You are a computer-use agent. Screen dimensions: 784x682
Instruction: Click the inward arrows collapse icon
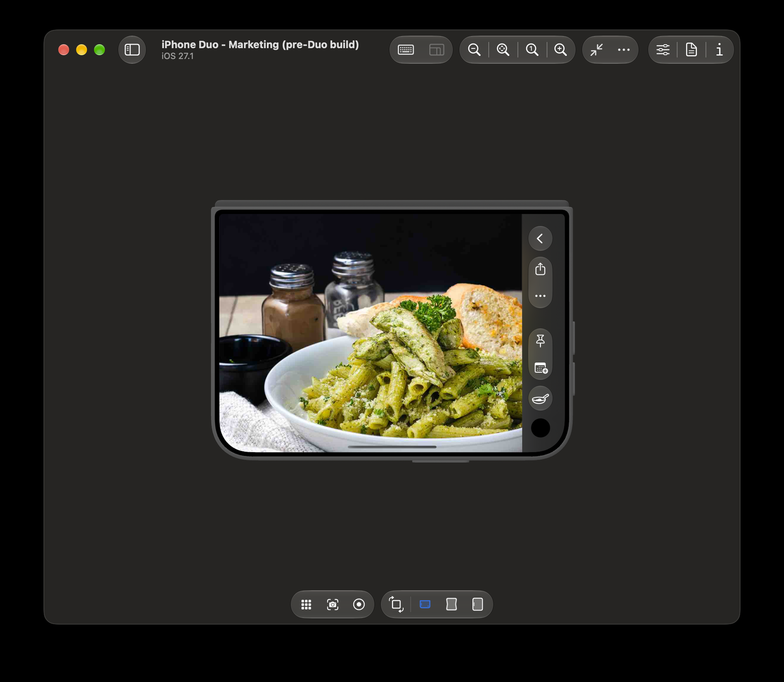pyautogui.click(x=596, y=49)
